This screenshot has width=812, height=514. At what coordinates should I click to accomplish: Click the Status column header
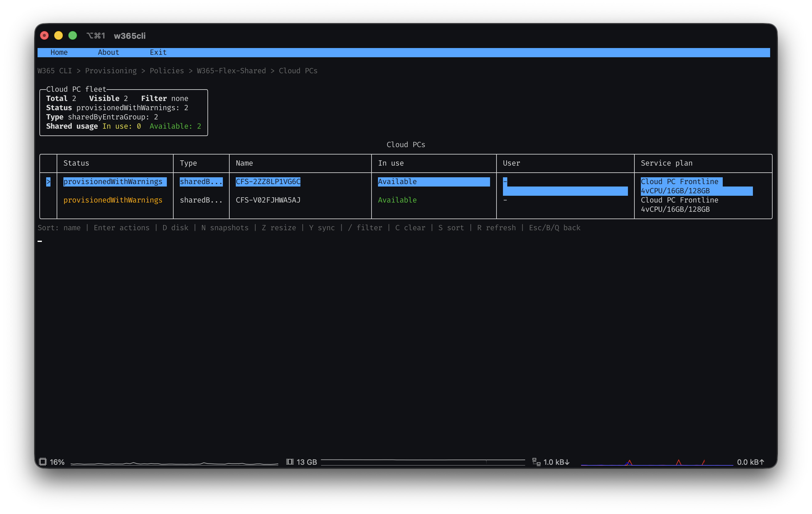(x=76, y=163)
